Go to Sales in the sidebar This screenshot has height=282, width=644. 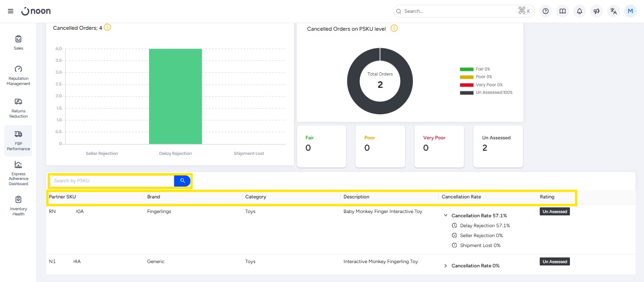point(18,42)
